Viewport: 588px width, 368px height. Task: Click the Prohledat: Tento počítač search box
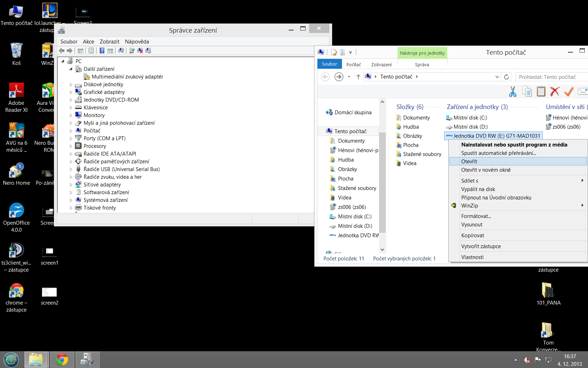pos(552,77)
